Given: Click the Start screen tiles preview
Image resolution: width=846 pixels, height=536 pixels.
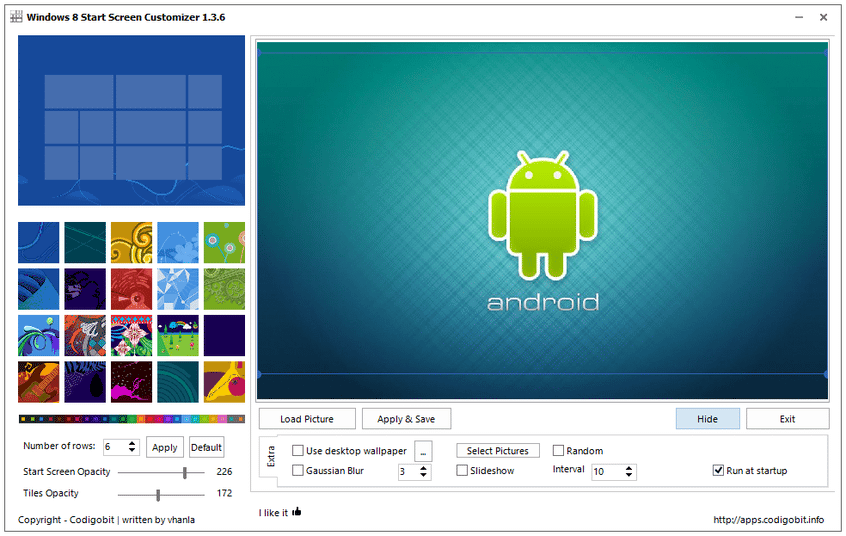Looking at the screenshot, I should [x=132, y=120].
